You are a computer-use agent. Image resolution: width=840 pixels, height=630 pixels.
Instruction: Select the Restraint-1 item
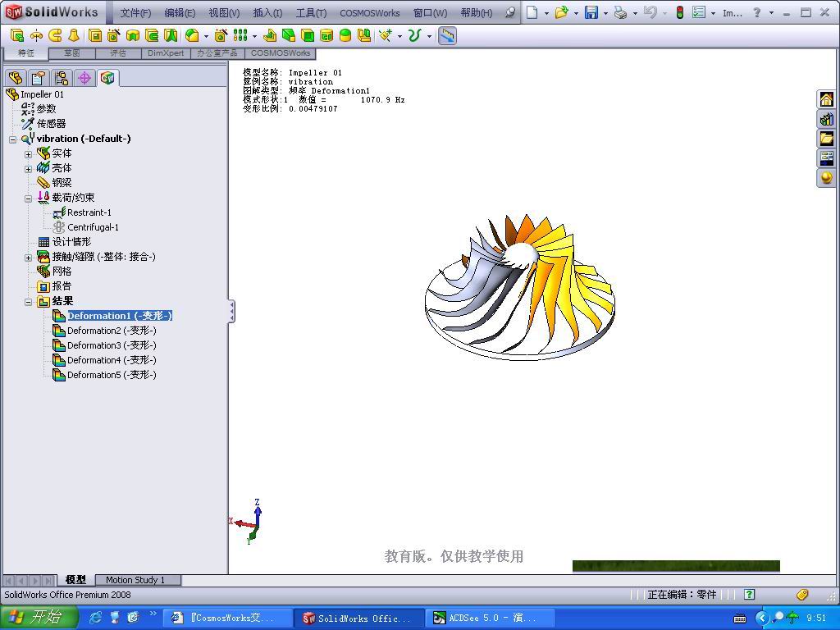coord(83,212)
